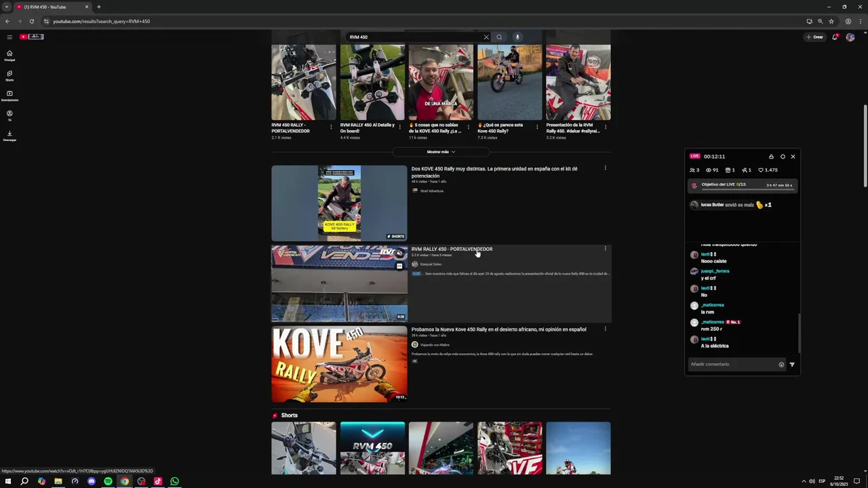Open the YouTube hamburger guide menu
868x488 pixels.
(9, 37)
